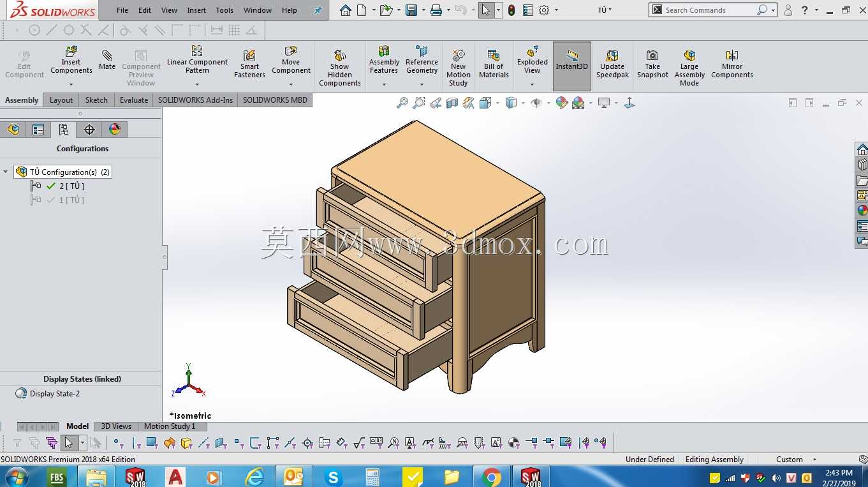Click the Section View icon

[x=452, y=103]
